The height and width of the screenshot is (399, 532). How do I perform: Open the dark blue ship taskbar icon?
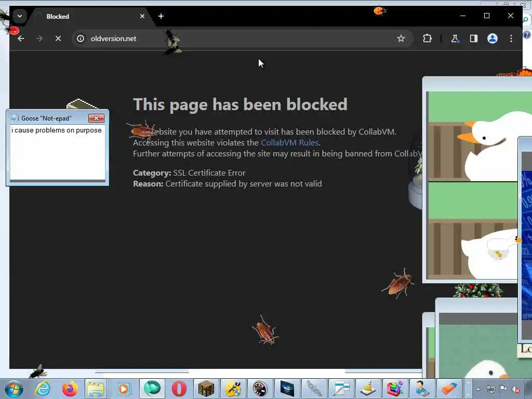287,389
